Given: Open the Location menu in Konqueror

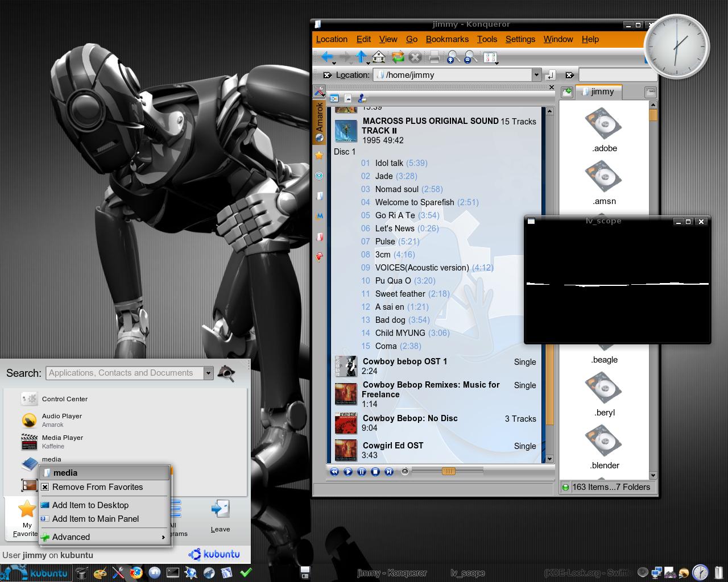Looking at the screenshot, I should 332,39.
